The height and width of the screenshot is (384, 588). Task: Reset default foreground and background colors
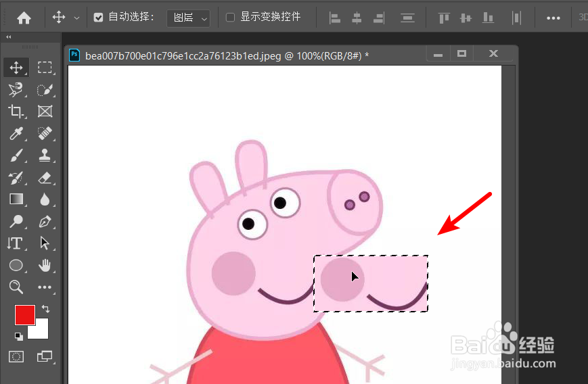(x=19, y=336)
